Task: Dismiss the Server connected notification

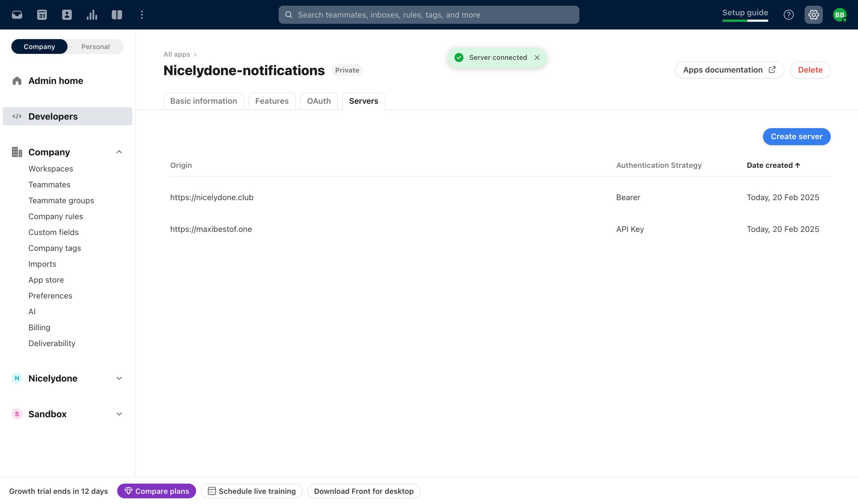Action: [x=537, y=58]
